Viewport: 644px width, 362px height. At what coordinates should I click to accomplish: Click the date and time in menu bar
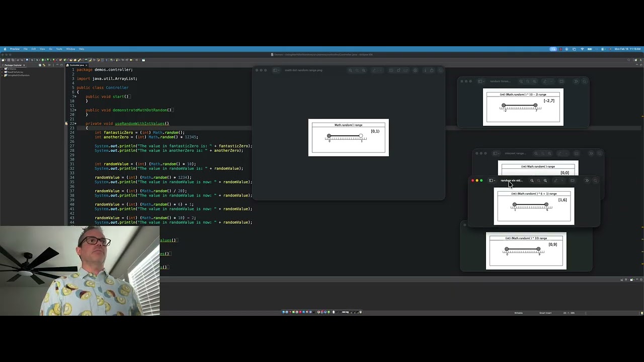pos(627,49)
